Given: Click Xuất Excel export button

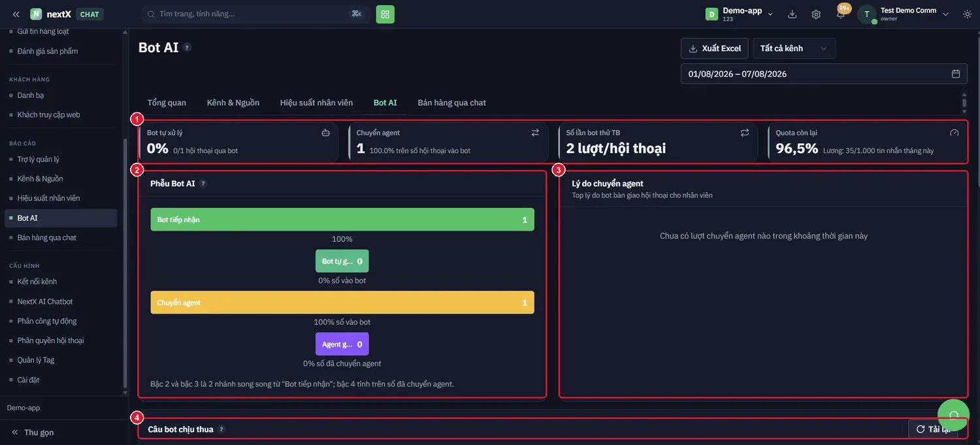Looking at the screenshot, I should coord(715,48).
